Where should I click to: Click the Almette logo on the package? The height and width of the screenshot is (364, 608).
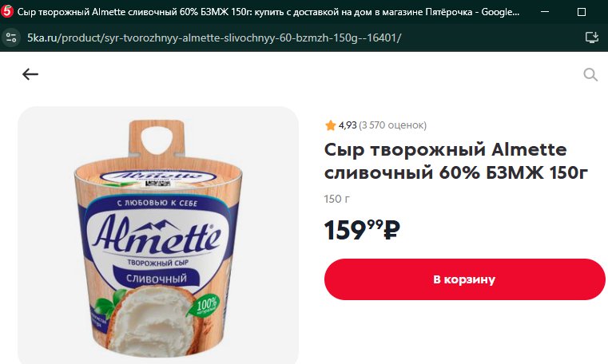pyautogui.click(x=157, y=234)
